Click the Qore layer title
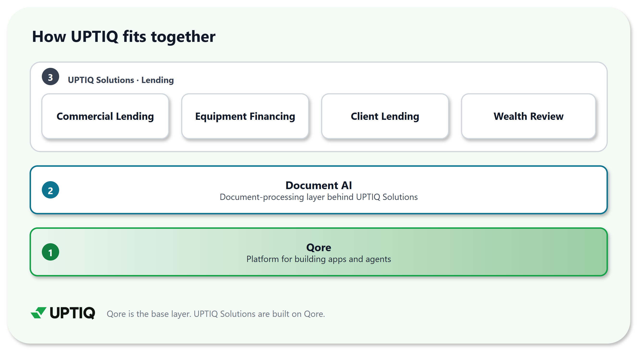644x358 pixels. pos(319,247)
